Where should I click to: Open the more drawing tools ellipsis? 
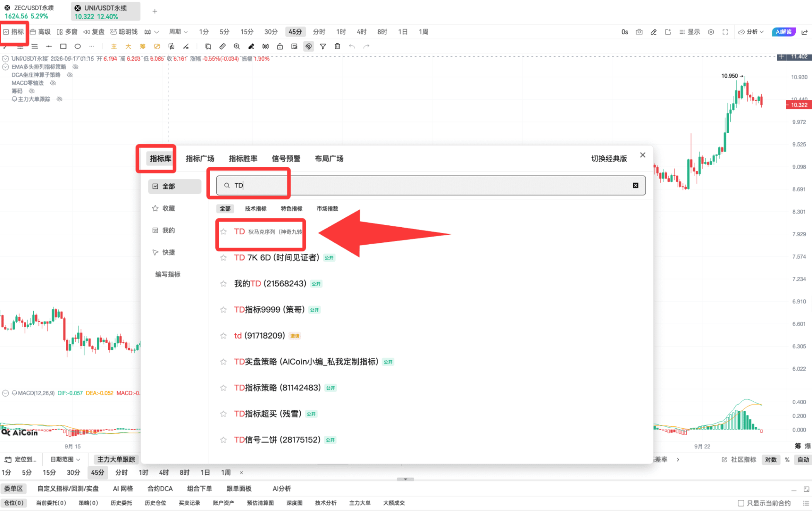point(92,46)
